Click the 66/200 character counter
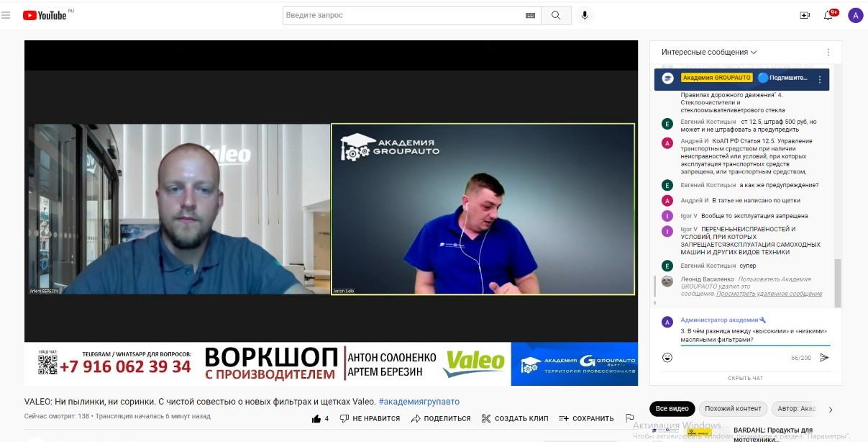This screenshot has width=868, height=442. pos(801,358)
